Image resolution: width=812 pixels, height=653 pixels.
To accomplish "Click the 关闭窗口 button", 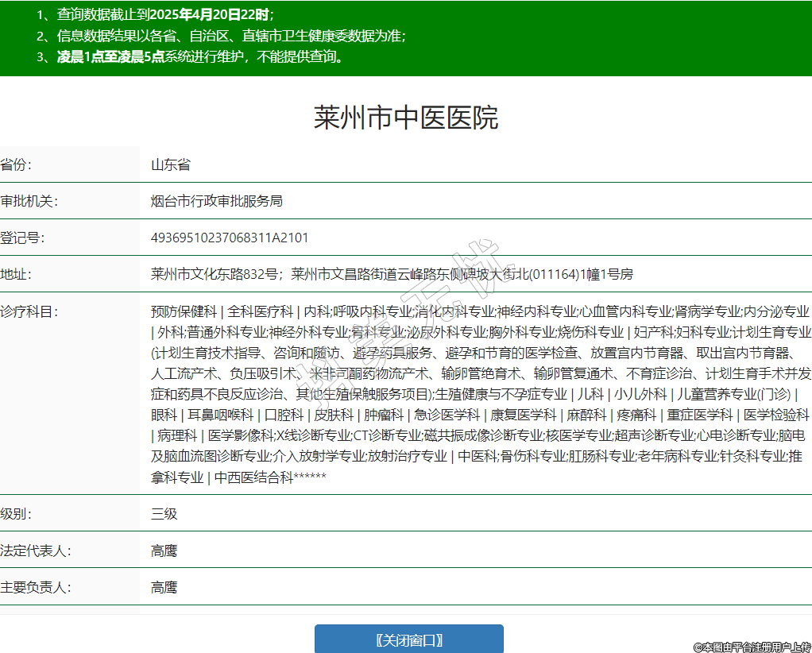I will coord(408,639).
